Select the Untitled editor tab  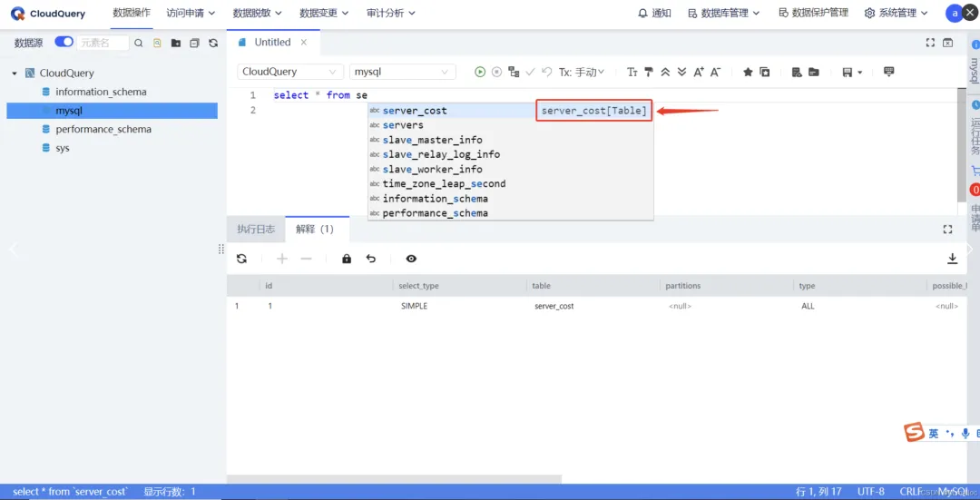click(272, 42)
